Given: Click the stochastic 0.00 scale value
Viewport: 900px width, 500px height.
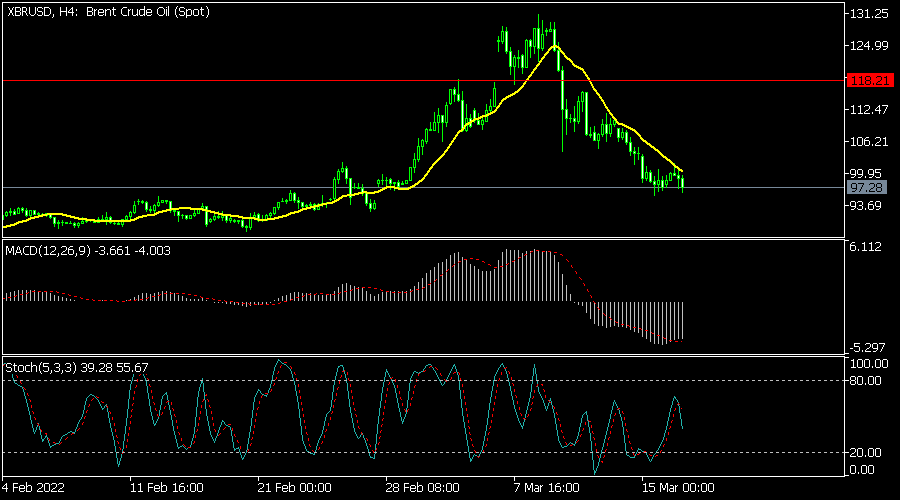Looking at the screenshot, I should [x=862, y=470].
